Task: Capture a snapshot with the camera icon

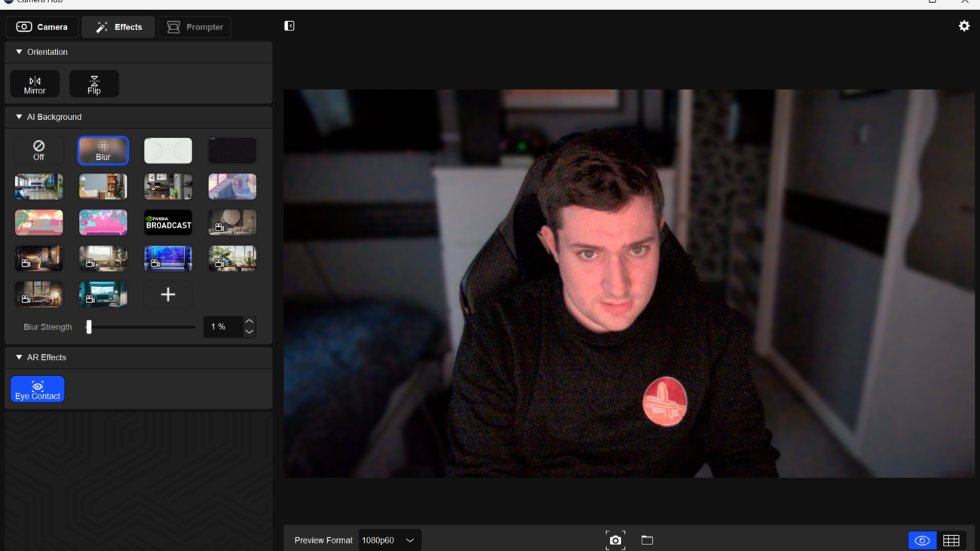Action: (616, 540)
